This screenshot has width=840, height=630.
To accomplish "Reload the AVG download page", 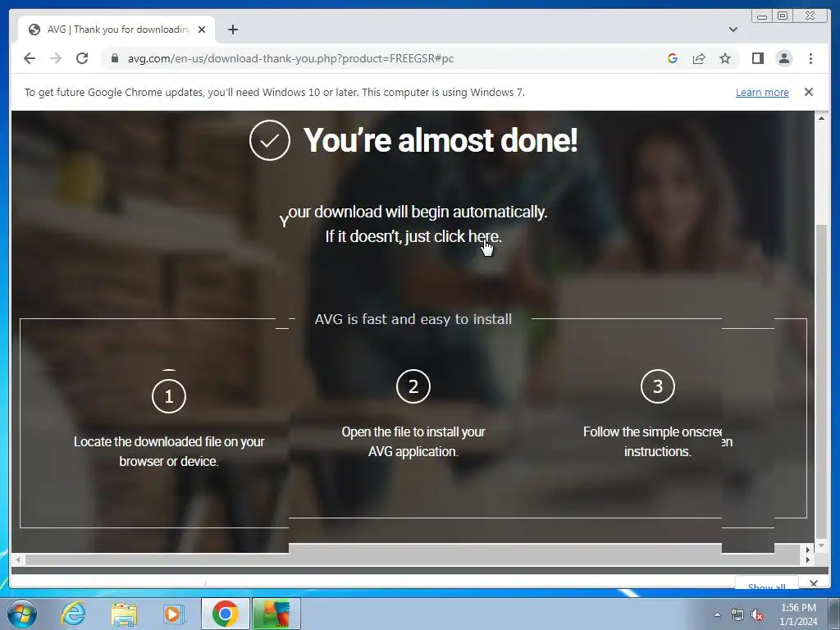I will point(82,58).
